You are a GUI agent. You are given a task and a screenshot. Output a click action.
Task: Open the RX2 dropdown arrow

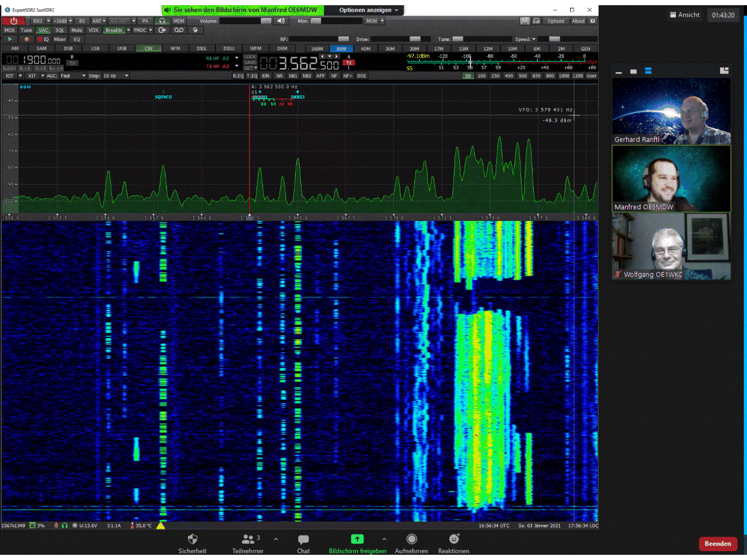coord(48,21)
